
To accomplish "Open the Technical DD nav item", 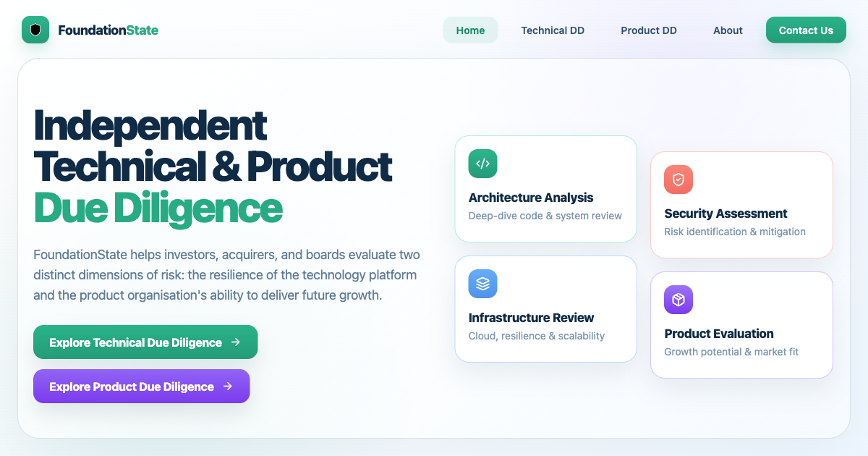I will [x=553, y=30].
